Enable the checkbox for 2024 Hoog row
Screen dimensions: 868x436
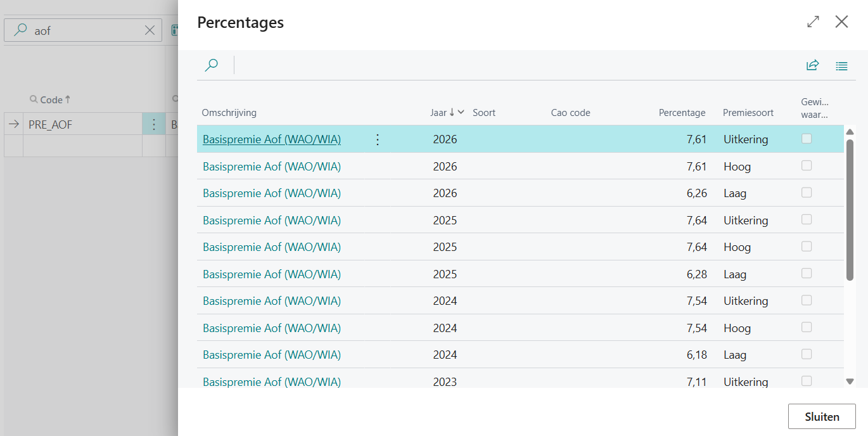[807, 328]
